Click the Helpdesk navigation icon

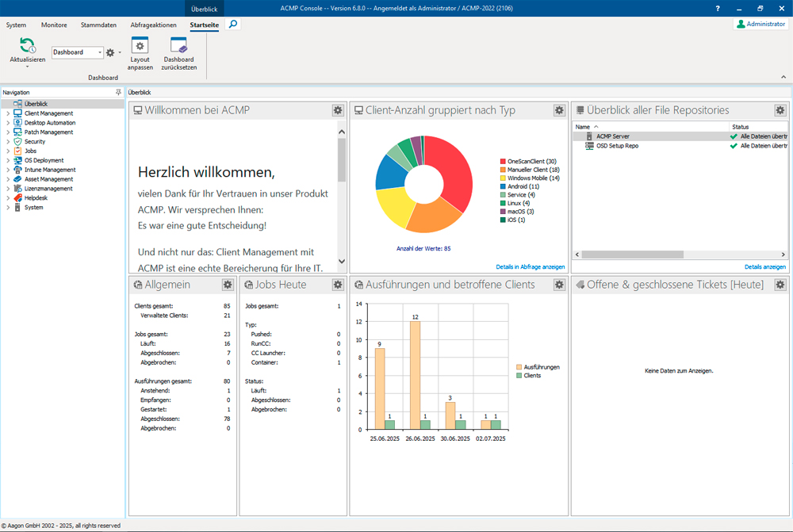(x=17, y=197)
